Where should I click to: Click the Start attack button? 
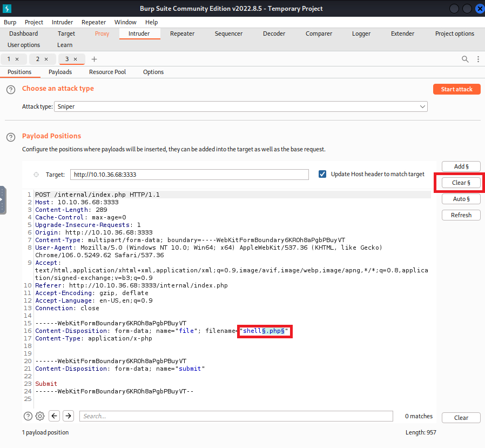tap(456, 89)
